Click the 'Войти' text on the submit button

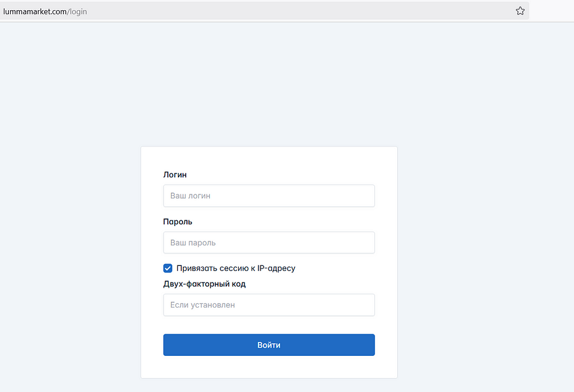(x=269, y=345)
